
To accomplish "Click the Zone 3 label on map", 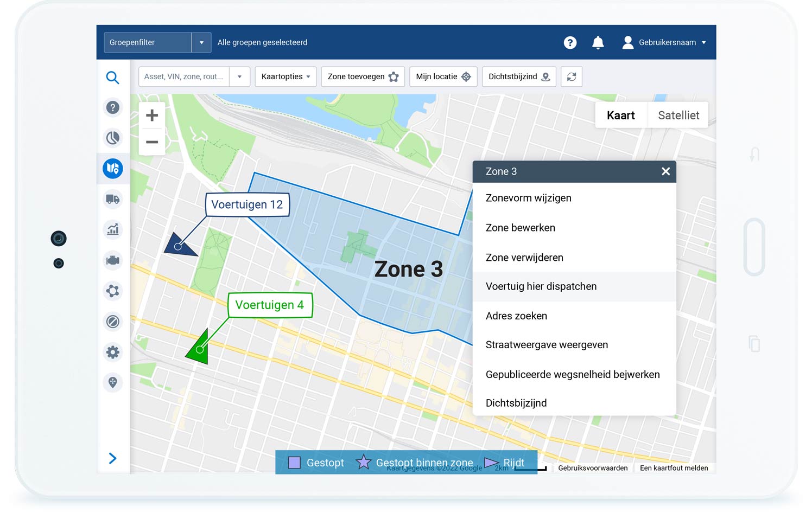I will coord(409,269).
